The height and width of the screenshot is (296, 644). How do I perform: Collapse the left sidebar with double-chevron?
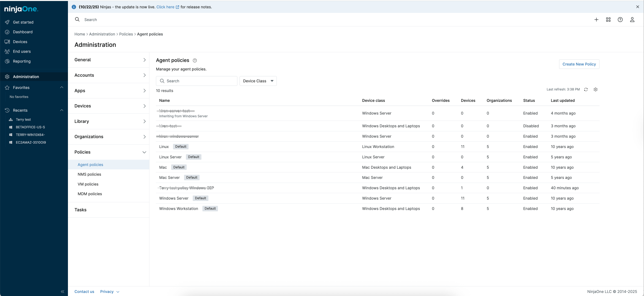point(62,292)
